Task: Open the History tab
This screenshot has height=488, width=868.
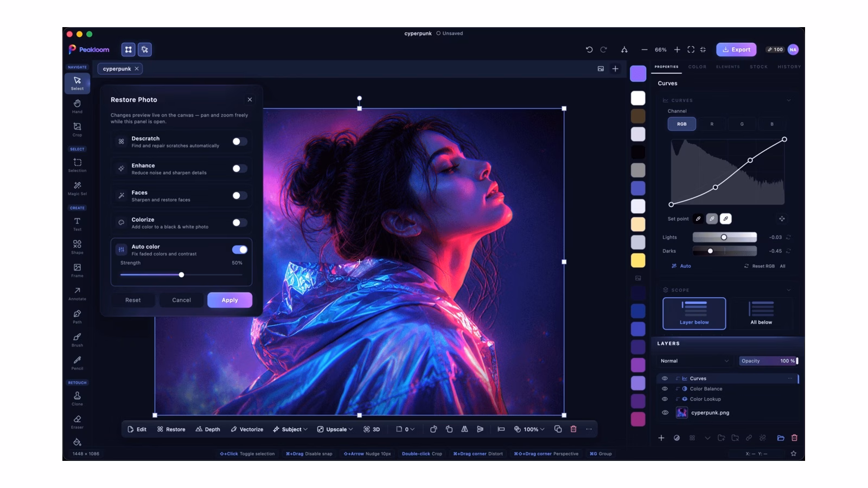Action: [789, 67]
